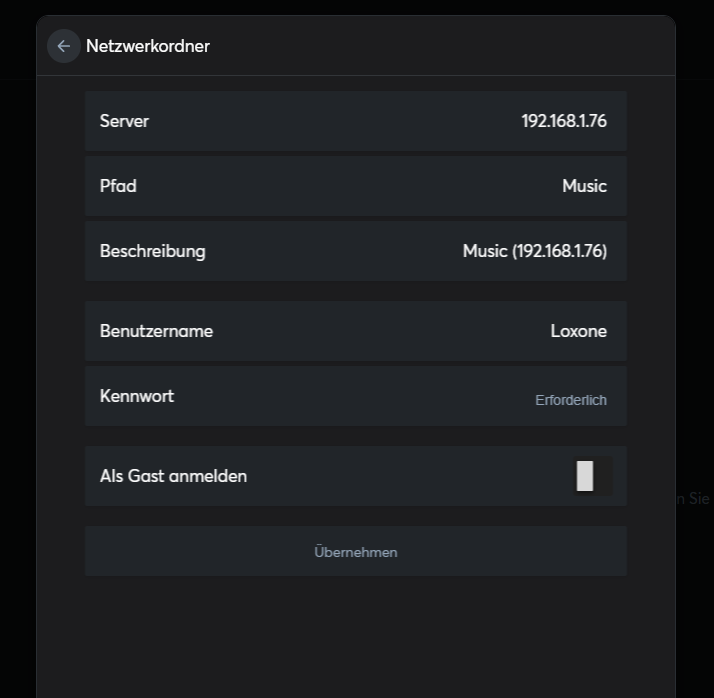Click the dimmed background left of the dialog
The image size is (714, 698).
click(x=17, y=350)
